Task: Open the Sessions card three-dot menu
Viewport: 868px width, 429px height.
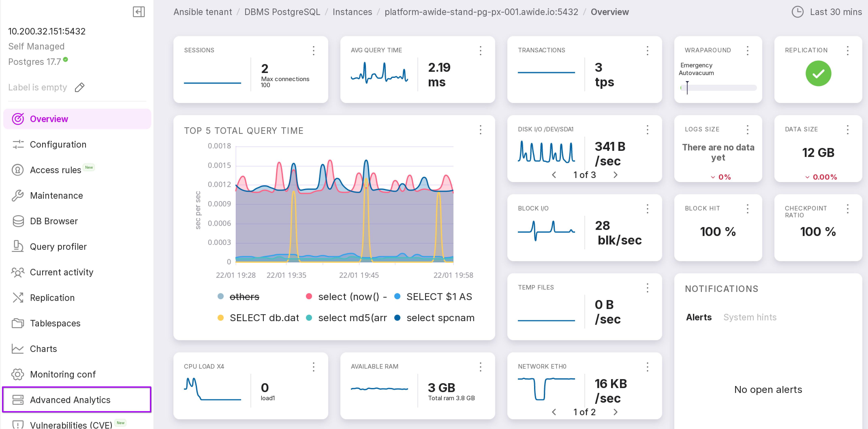Action: pos(313,51)
